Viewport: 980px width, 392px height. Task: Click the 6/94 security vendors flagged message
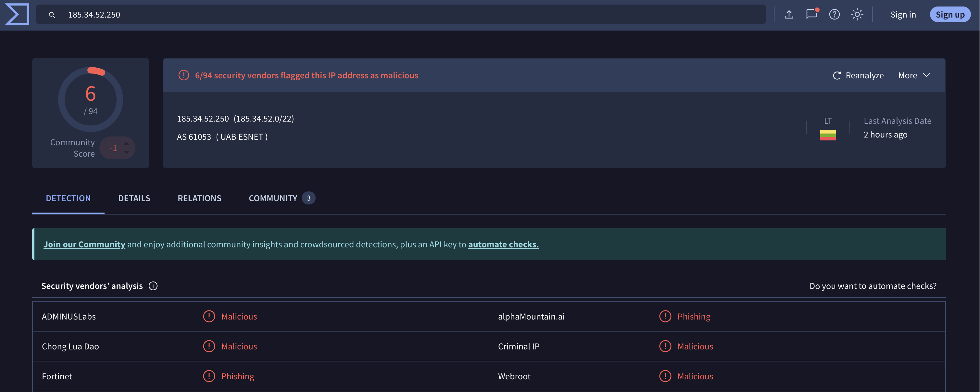(307, 75)
